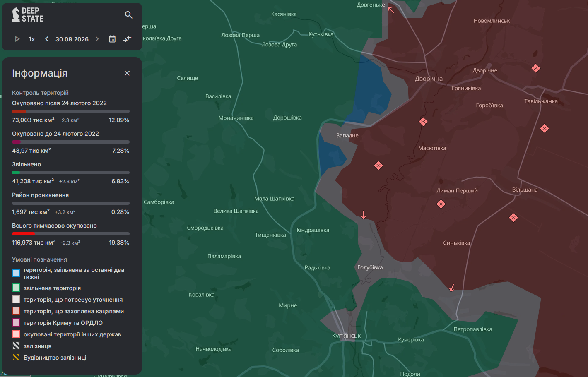Click the Вільшана map label
Image resolution: width=588 pixels, height=377 pixels.
[525, 190]
